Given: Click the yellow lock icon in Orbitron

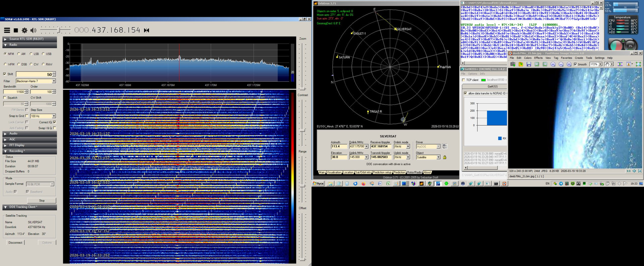Looking at the screenshot, I should coord(445,157).
